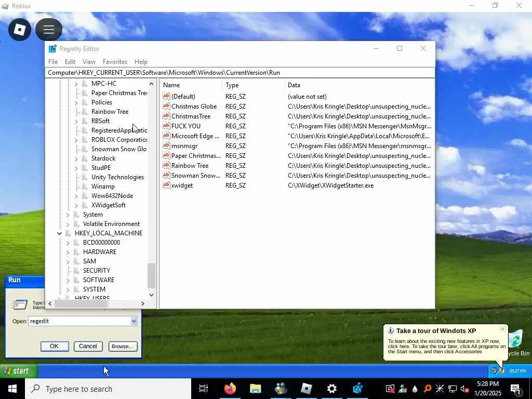Select the Microsoft Edge value name
532x399 pixels.
tap(195, 136)
